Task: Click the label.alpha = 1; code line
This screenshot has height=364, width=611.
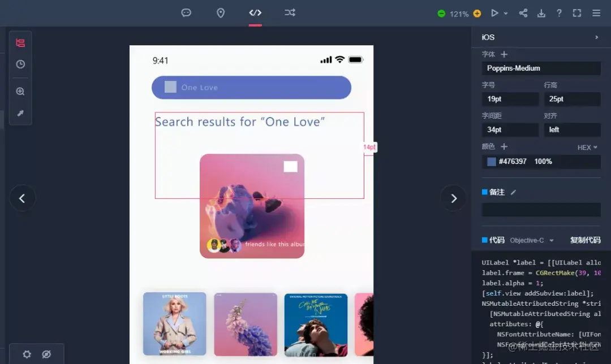Action: click(513, 283)
